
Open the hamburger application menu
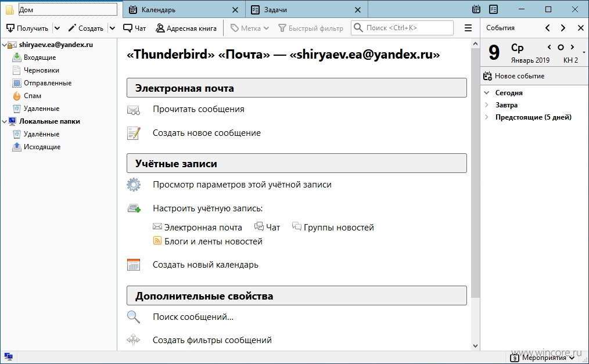(468, 28)
